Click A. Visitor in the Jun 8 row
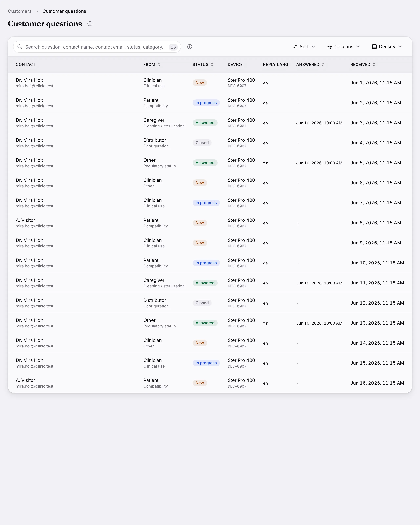Screen dimensions: 420x525 (x=25, y=220)
